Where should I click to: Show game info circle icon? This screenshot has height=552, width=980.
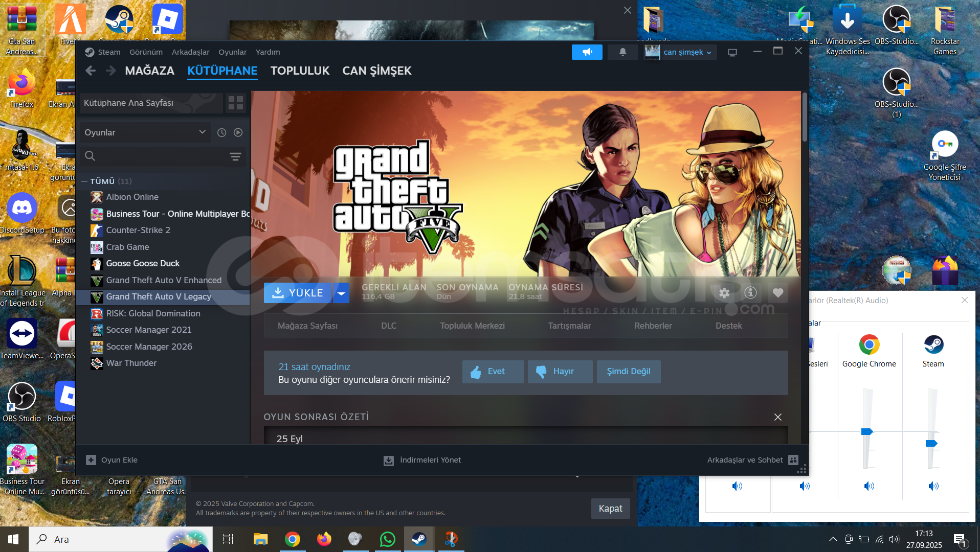tap(750, 293)
